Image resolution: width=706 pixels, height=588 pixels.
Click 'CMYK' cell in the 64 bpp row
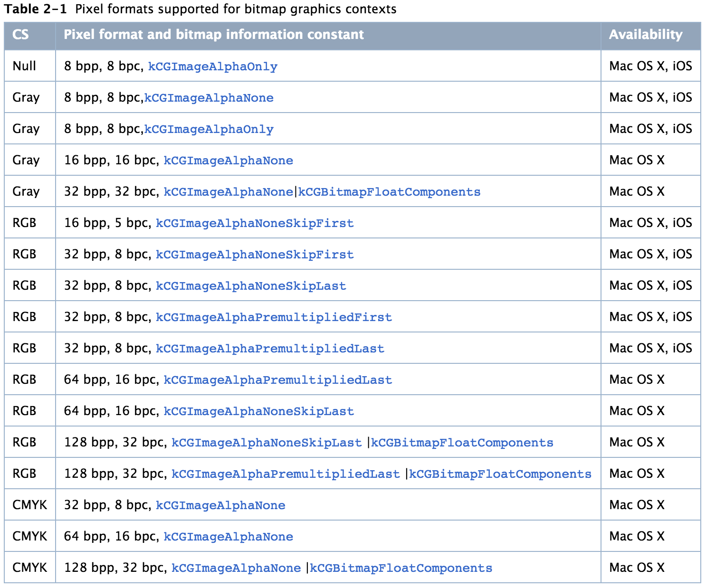[30, 536]
